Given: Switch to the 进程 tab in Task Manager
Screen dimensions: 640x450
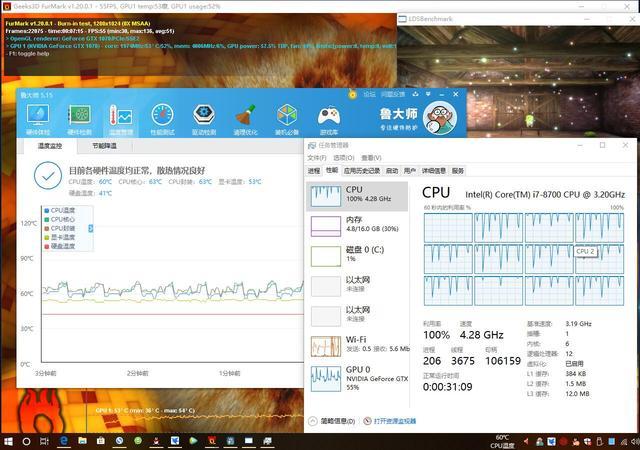Looking at the screenshot, I should tap(313, 171).
